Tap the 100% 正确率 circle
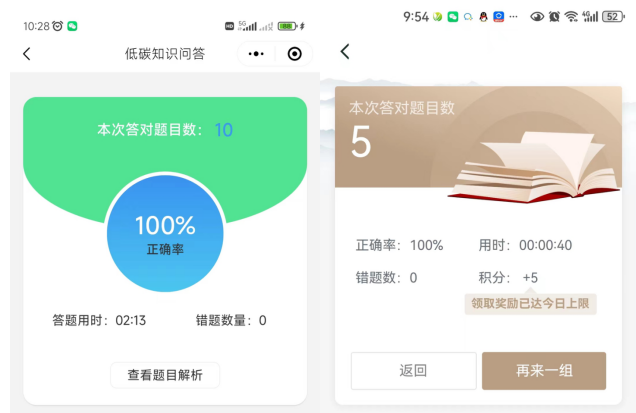 pos(165,233)
